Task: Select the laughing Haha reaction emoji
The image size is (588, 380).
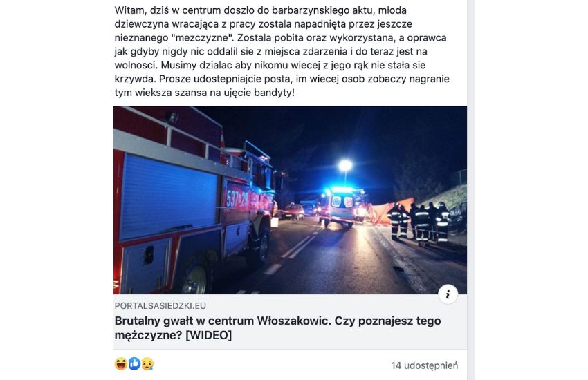Action: point(121,363)
